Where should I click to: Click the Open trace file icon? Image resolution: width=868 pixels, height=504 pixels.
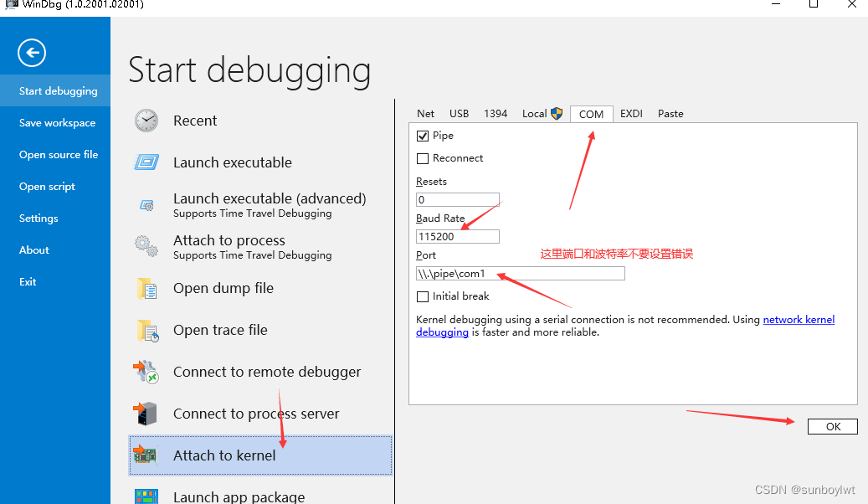pyautogui.click(x=146, y=329)
